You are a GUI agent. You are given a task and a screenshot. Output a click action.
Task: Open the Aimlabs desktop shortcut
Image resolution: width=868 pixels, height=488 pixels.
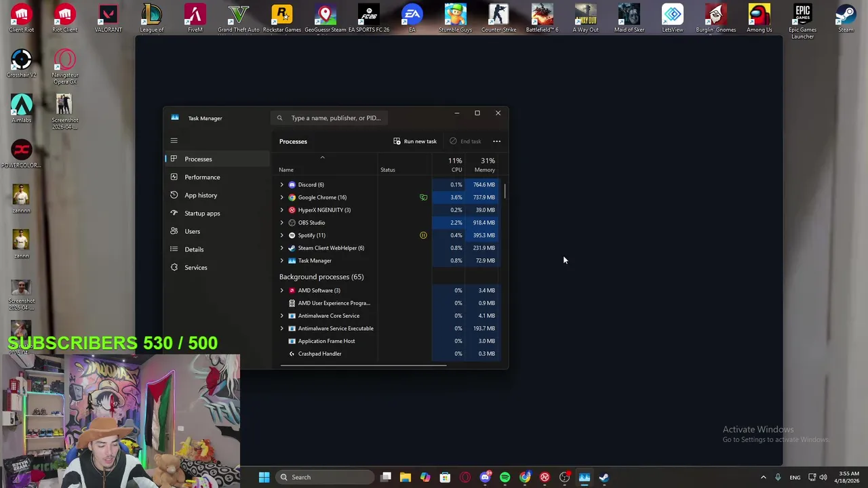22,108
